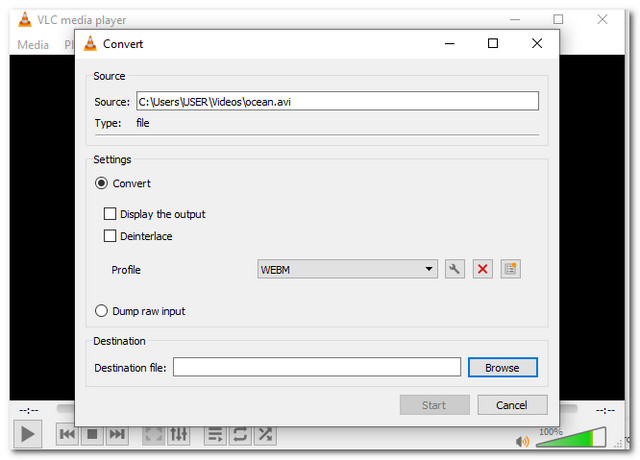This screenshot has height=460, width=640.
Task: Stop playback in VLC main window
Action: point(92,434)
